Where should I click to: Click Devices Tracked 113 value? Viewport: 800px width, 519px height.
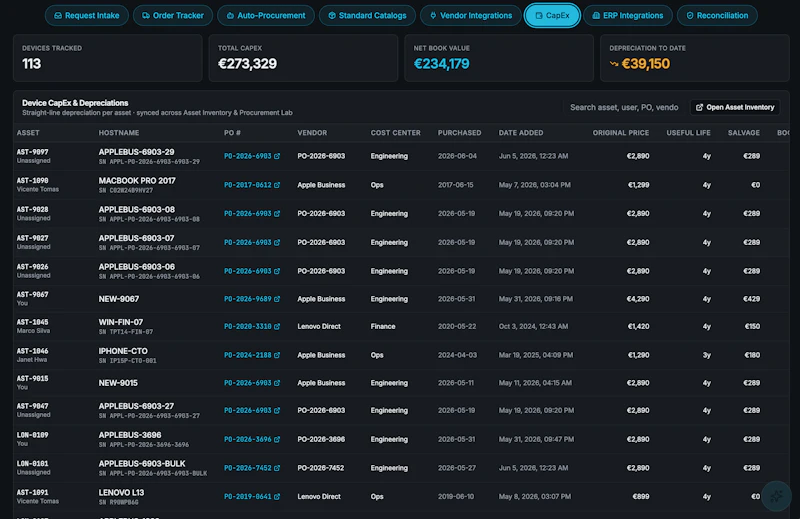pos(31,64)
